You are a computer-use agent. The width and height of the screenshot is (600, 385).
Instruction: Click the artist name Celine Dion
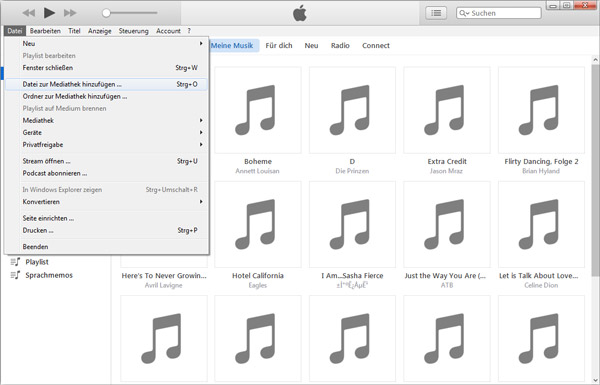click(x=541, y=285)
